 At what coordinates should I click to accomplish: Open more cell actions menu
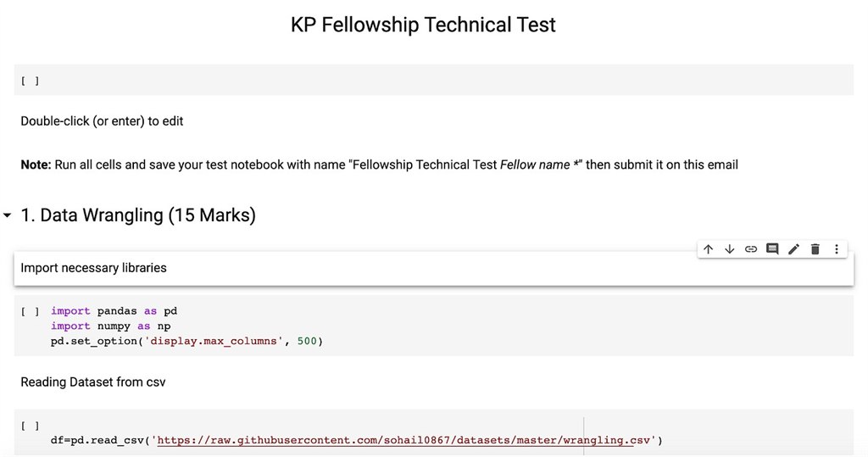[x=837, y=249]
